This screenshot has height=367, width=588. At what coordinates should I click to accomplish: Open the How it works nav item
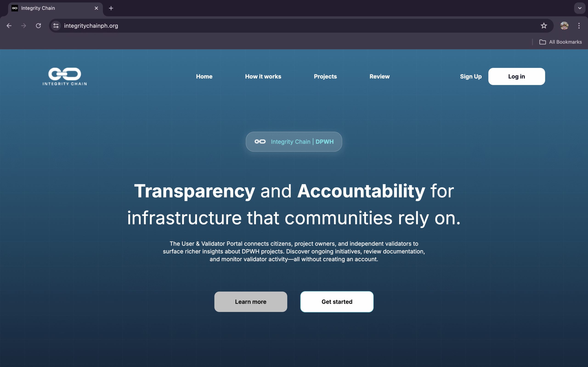pyautogui.click(x=263, y=76)
